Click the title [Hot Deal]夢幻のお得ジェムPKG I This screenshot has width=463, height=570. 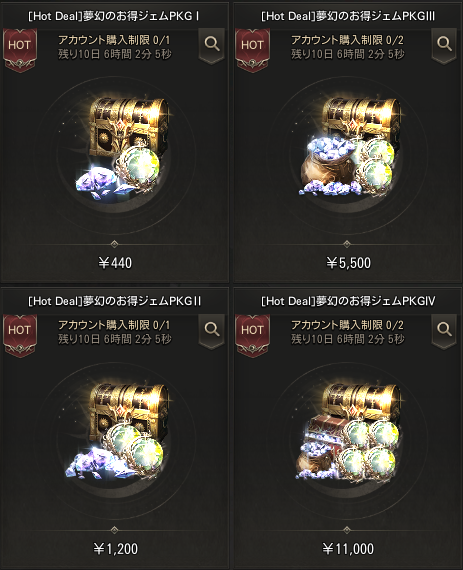[x=114, y=16]
